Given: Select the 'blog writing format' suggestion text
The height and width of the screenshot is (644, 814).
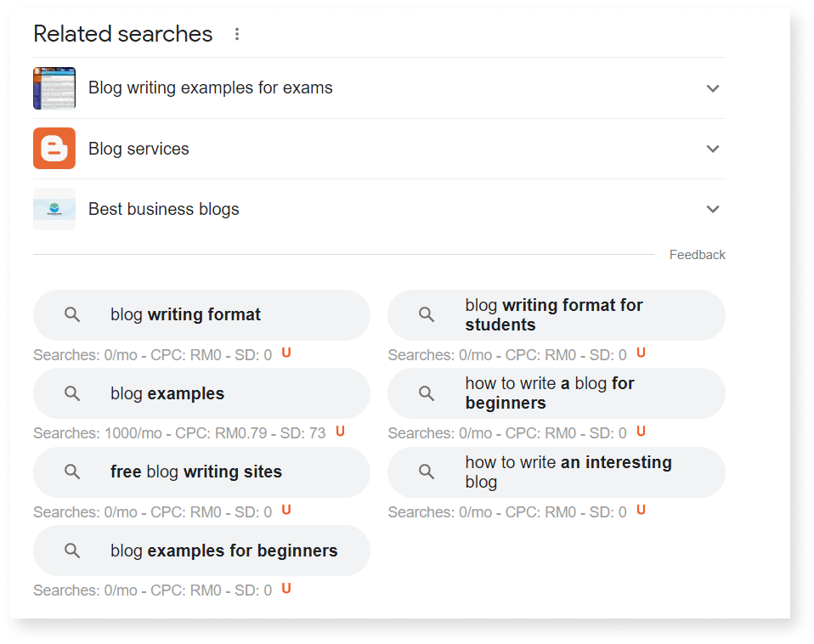Looking at the screenshot, I should 185,314.
